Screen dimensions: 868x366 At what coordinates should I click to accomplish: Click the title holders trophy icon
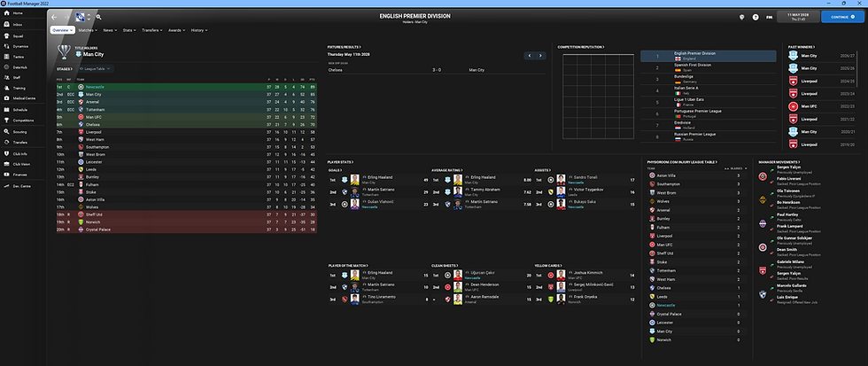(x=64, y=51)
